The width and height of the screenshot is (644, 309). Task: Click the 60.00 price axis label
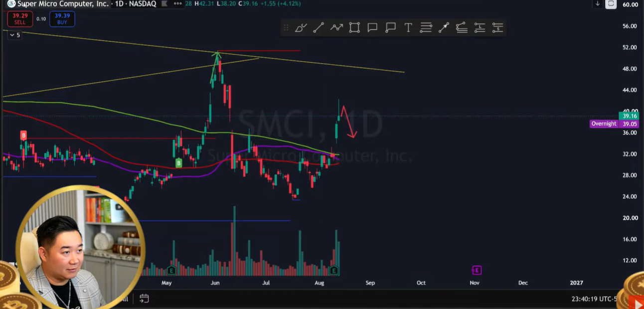pos(630,4)
